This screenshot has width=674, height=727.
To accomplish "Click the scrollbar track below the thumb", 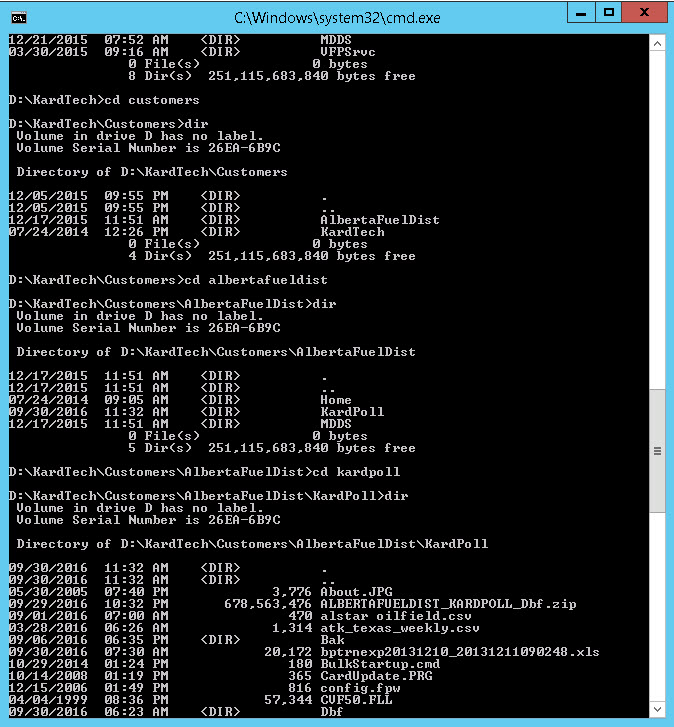I will point(657,606).
